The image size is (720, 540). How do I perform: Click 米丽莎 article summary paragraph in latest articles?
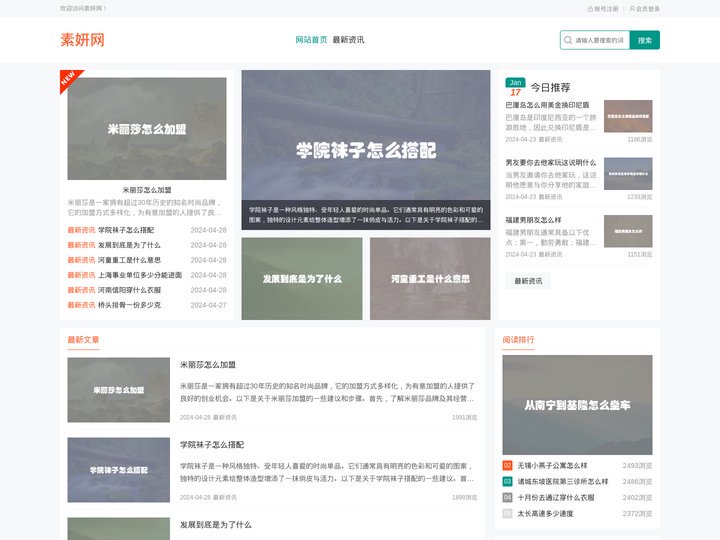[x=327, y=392]
